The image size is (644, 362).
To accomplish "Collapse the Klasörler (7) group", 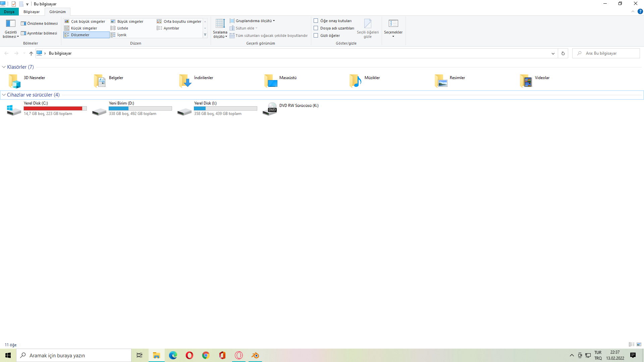I will [x=4, y=67].
